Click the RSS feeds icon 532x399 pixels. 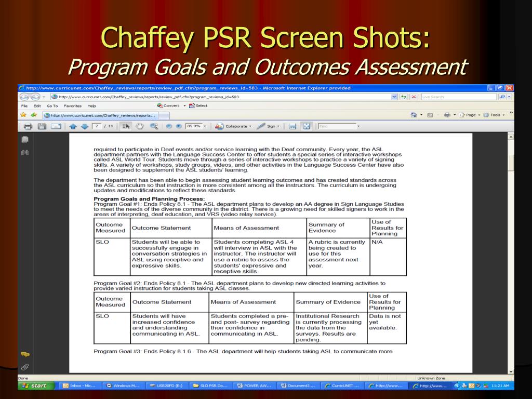point(430,115)
